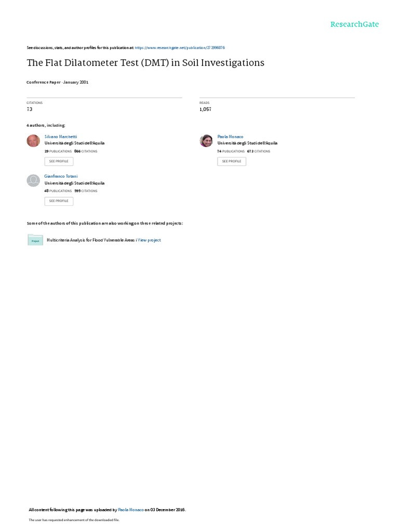
Task: Click See Profile under Gianfranco Totani
Action: pos(59,201)
